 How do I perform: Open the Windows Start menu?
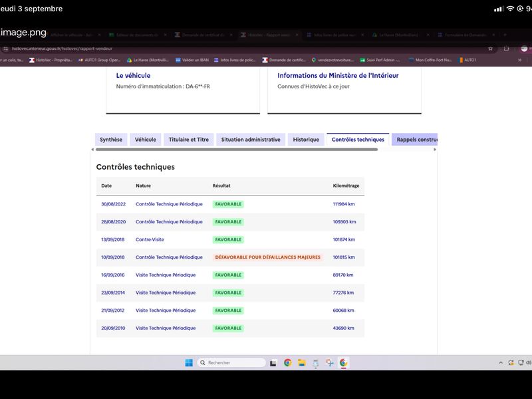[189, 362]
